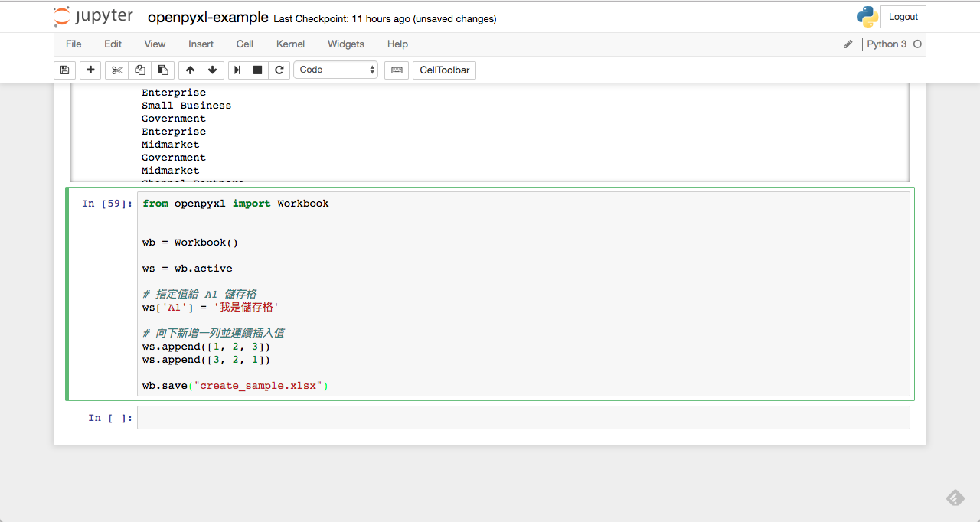Open the command palette keyboard icon

tap(396, 70)
